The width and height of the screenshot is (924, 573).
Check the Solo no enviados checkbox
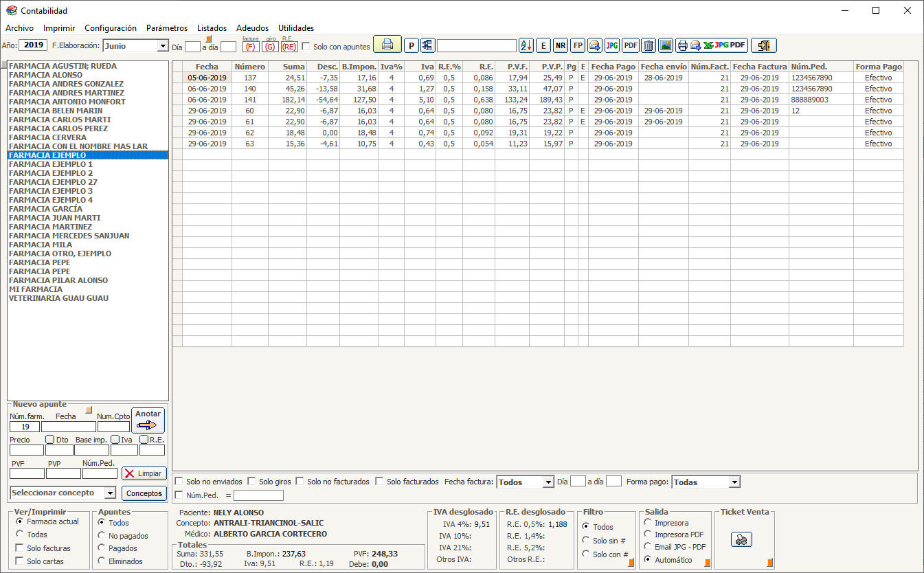179,482
